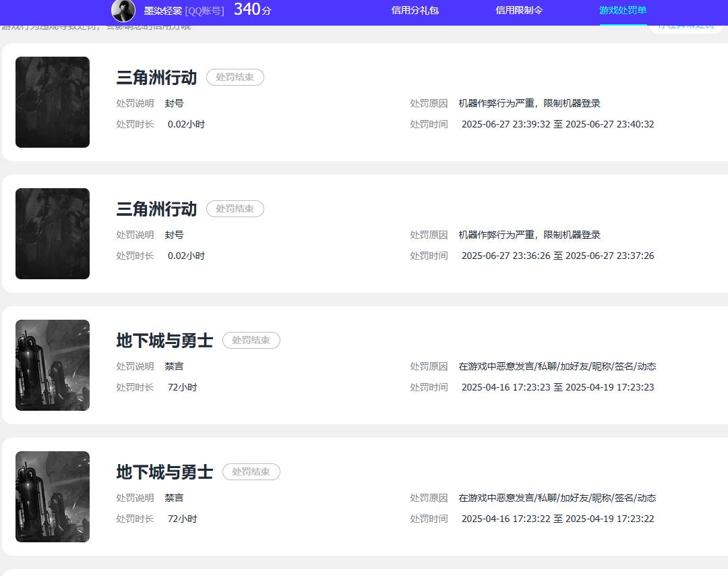This screenshot has height=576, width=728.
Task: Click 处罚结束 badge on the 23:36:26 record
Action: pyautogui.click(x=235, y=209)
